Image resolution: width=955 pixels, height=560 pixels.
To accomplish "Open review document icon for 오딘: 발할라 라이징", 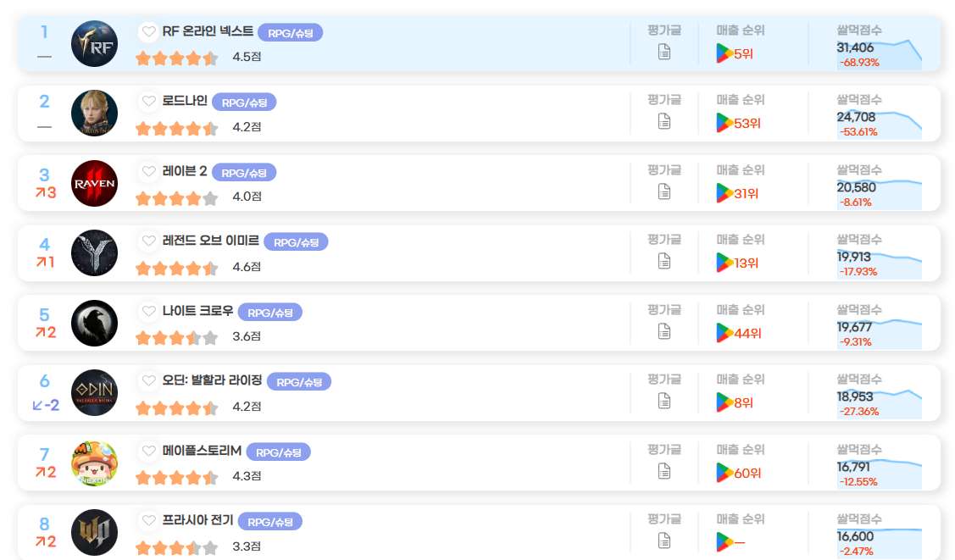I will [x=664, y=401].
